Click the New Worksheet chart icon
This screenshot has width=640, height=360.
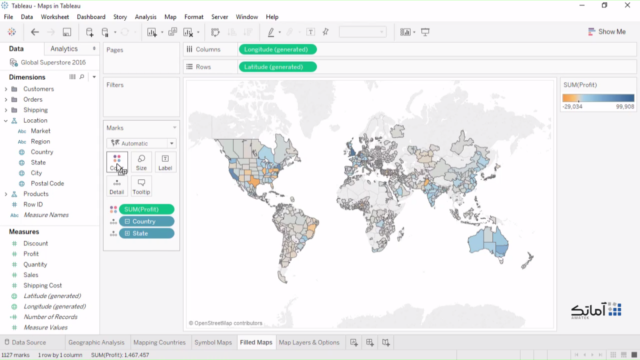tap(152, 32)
